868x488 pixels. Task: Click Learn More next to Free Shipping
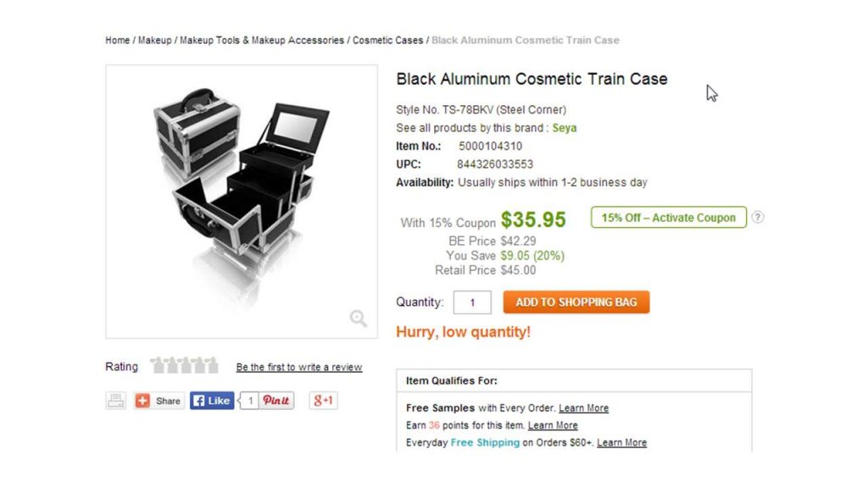(621, 442)
